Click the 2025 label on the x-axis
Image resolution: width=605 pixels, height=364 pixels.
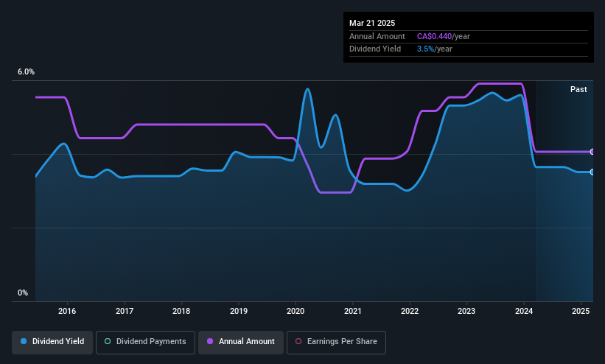pyautogui.click(x=581, y=311)
